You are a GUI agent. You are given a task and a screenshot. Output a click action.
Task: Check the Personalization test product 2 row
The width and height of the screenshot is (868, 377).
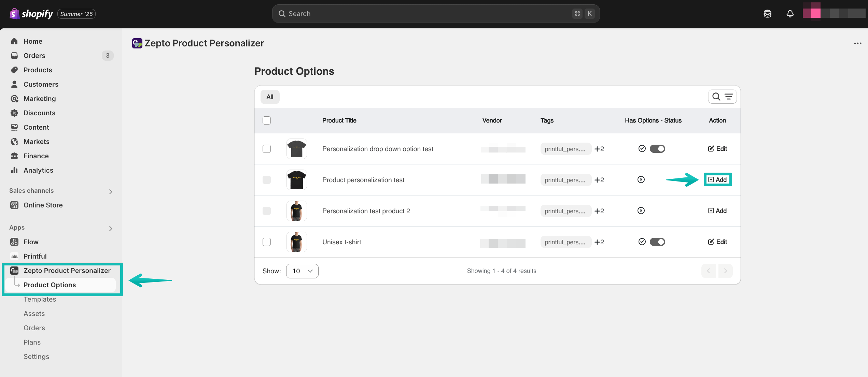(x=267, y=211)
